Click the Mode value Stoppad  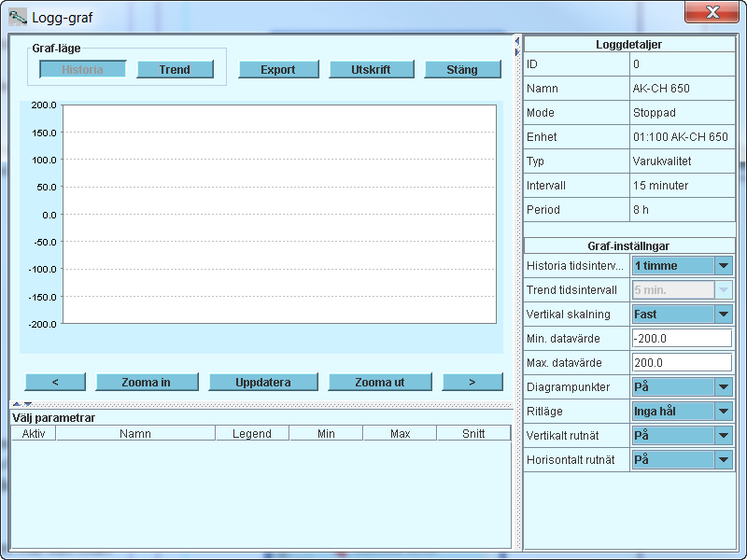pos(655,113)
